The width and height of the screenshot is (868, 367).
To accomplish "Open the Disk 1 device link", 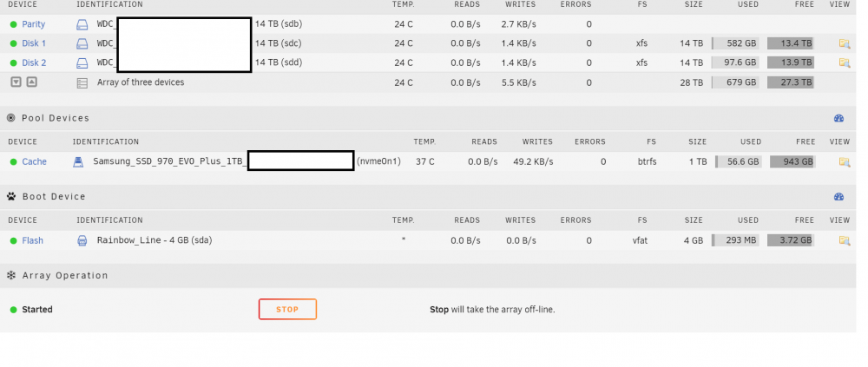I will click(34, 43).
